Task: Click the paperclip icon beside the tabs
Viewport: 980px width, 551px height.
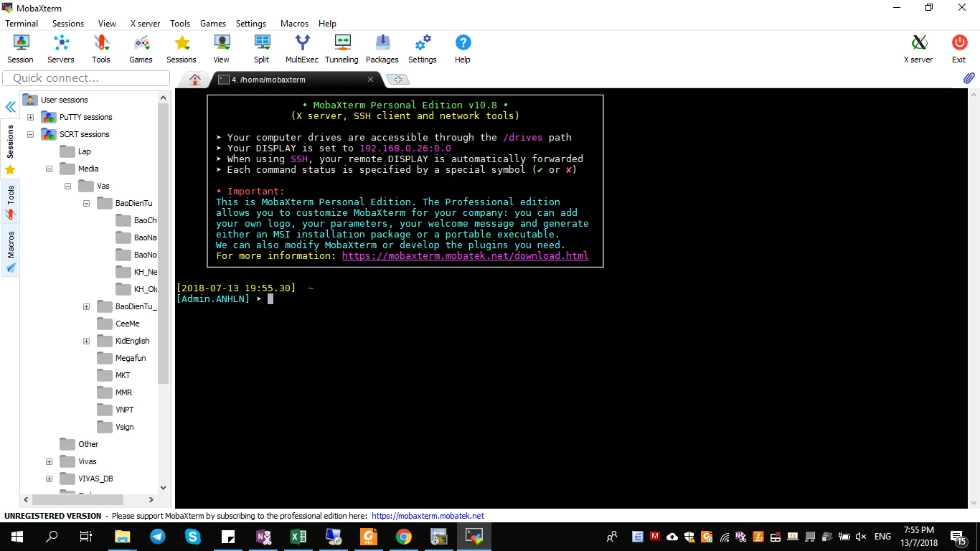Action: click(x=969, y=78)
